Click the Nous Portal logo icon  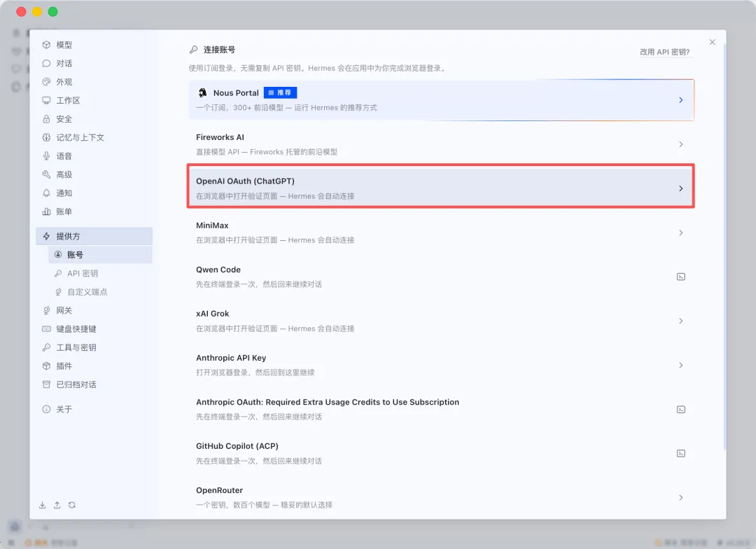(x=202, y=92)
